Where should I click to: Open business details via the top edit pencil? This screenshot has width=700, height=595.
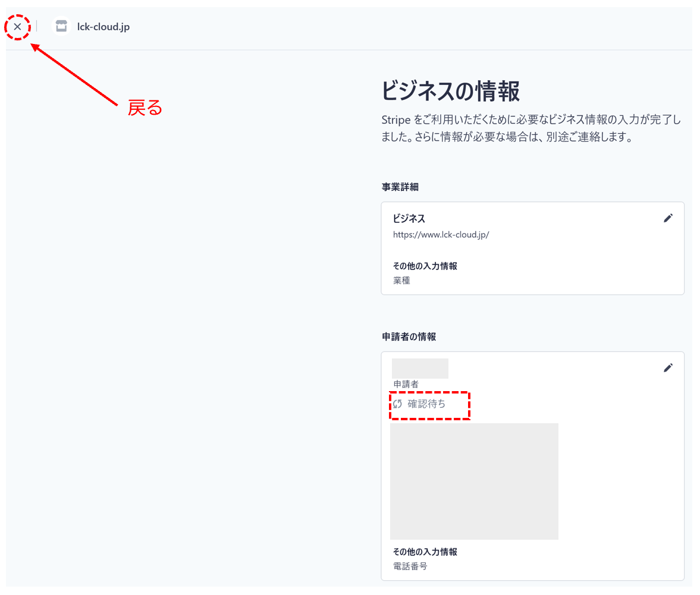pos(668,218)
